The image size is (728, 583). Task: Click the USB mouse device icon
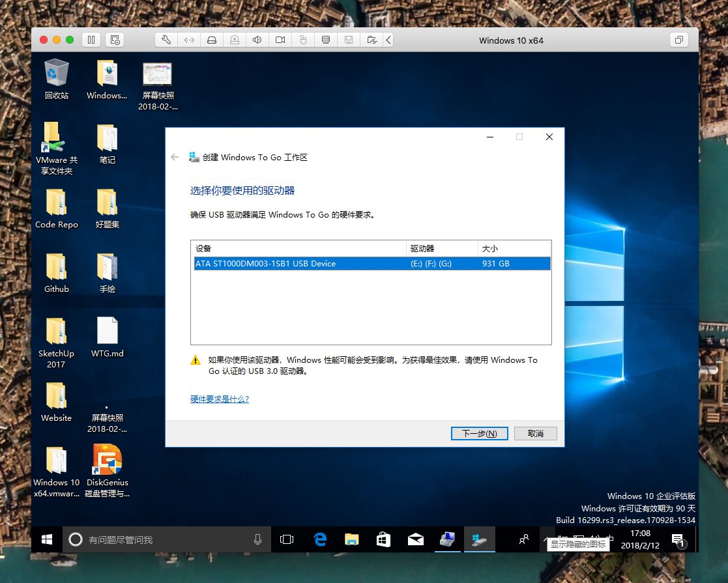click(x=303, y=40)
